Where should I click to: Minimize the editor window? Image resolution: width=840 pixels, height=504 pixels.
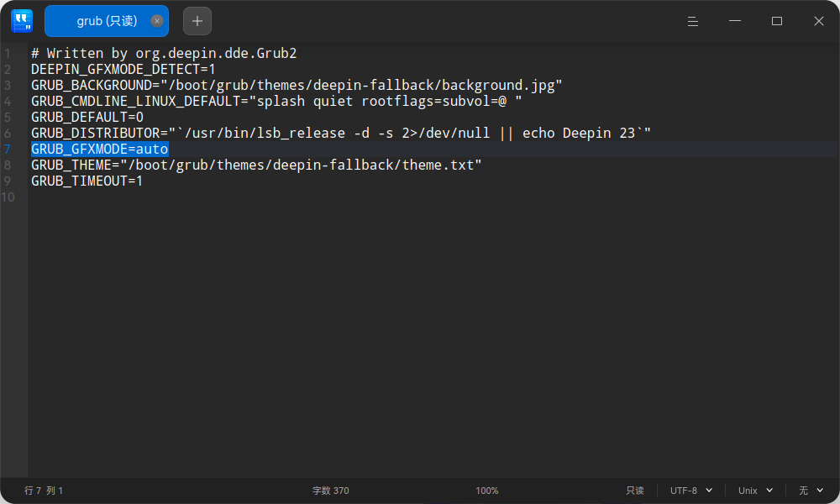coord(735,21)
